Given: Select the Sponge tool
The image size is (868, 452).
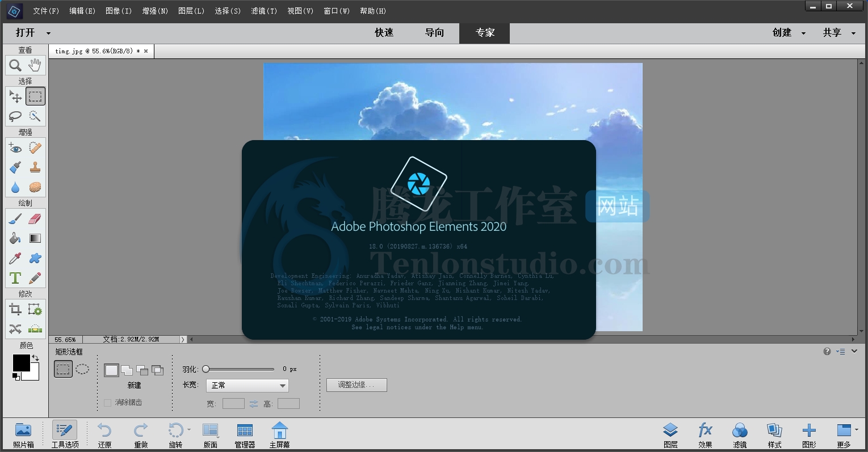Looking at the screenshot, I should coord(35,187).
